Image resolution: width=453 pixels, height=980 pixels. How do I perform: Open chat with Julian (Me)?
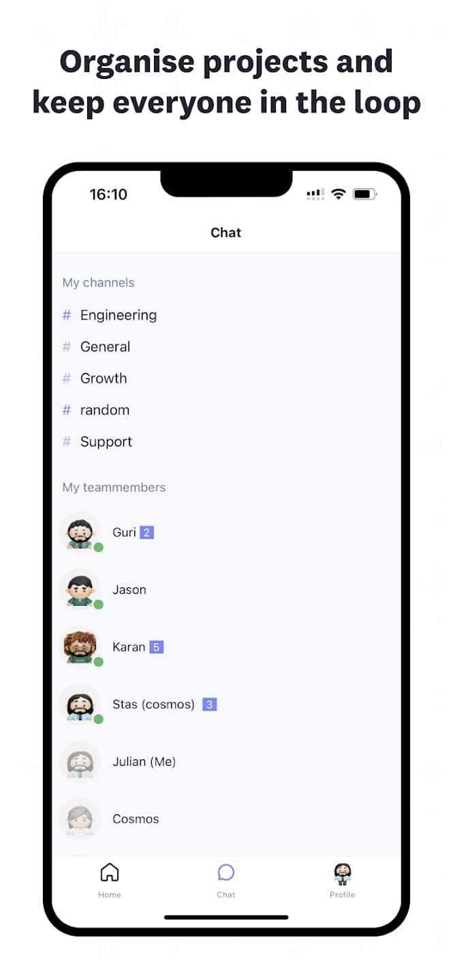click(226, 762)
